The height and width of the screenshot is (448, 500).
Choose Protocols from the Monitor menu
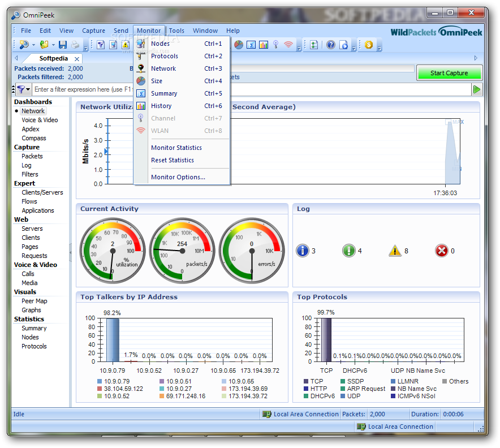182,56
